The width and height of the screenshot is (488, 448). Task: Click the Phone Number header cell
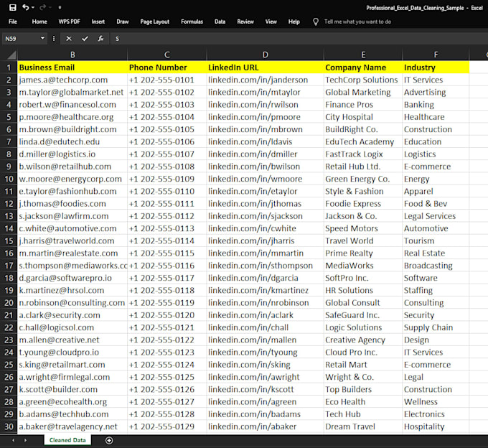click(x=166, y=67)
